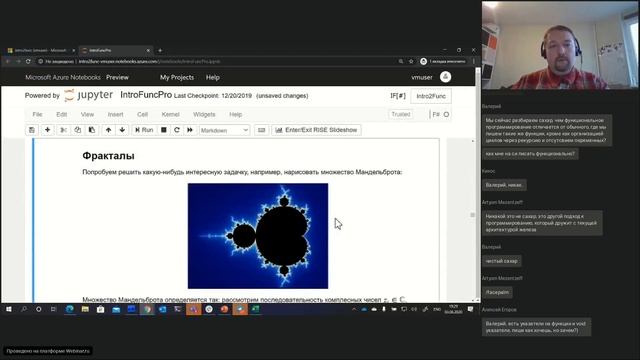640x360 pixels.
Task: Open the vmuser account avatar
Action: pyautogui.click(x=446, y=77)
